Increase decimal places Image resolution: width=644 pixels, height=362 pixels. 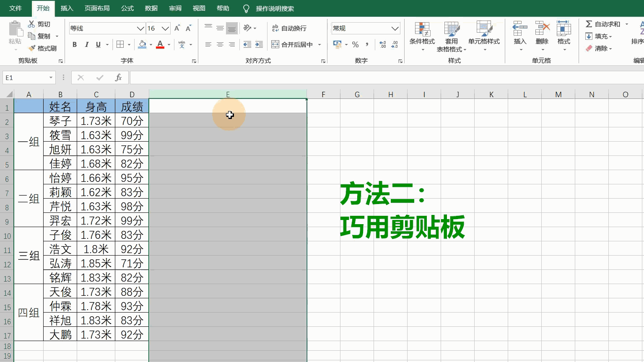tap(382, 44)
